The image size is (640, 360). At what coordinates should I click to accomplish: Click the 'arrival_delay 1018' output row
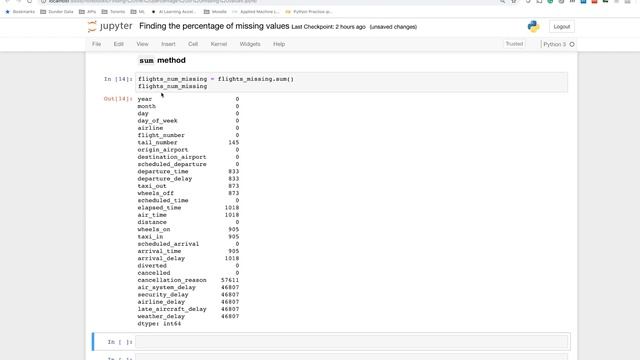(x=188, y=259)
